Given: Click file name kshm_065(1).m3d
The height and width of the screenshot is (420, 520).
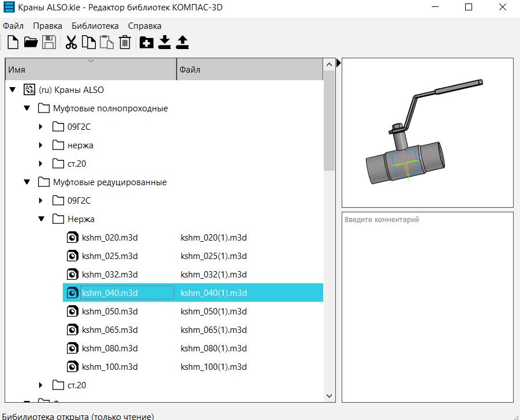Looking at the screenshot, I should [x=214, y=330].
